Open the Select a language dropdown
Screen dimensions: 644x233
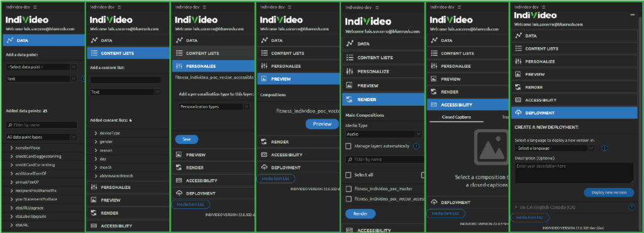(x=554, y=148)
